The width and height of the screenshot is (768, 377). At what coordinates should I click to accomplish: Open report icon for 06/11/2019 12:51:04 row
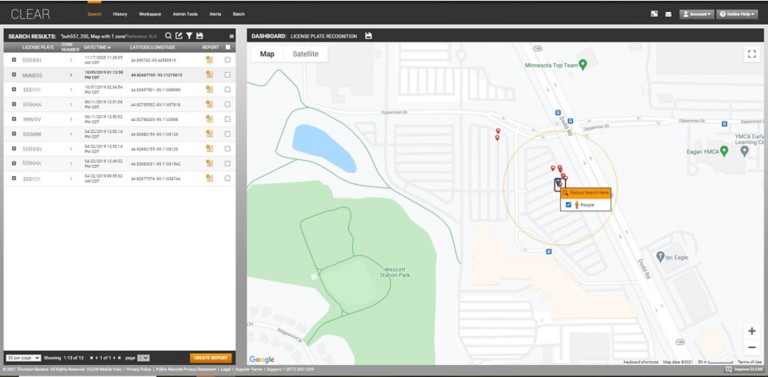[x=209, y=104]
